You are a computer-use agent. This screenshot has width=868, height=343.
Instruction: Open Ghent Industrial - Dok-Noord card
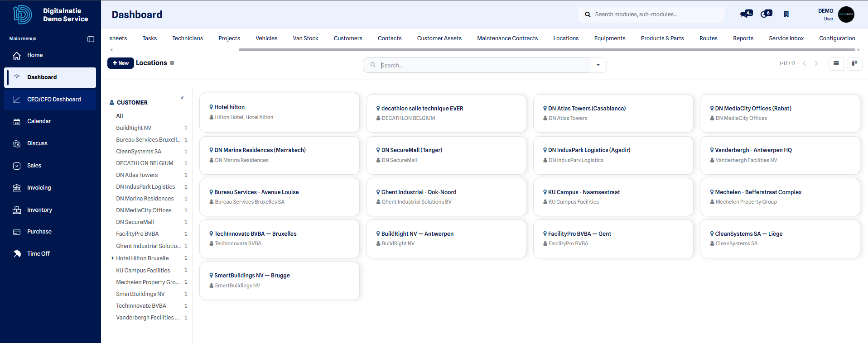pyautogui.click(x=446, y=197)
